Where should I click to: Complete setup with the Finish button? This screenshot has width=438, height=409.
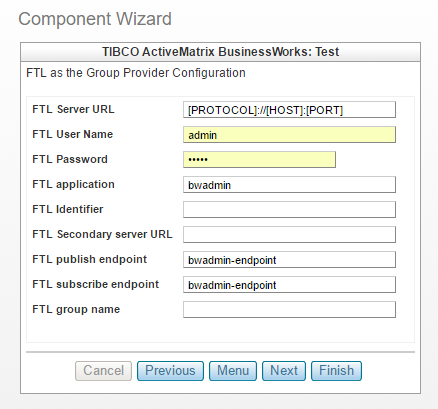click(x=336, y=371)
